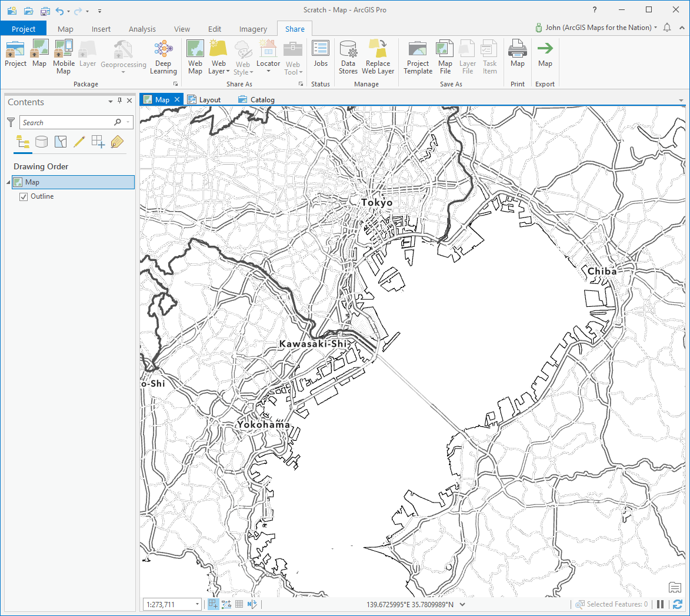Open map pop-up pane icon
The height and width of the screenshot is (616, 690).
coord(675,587)
